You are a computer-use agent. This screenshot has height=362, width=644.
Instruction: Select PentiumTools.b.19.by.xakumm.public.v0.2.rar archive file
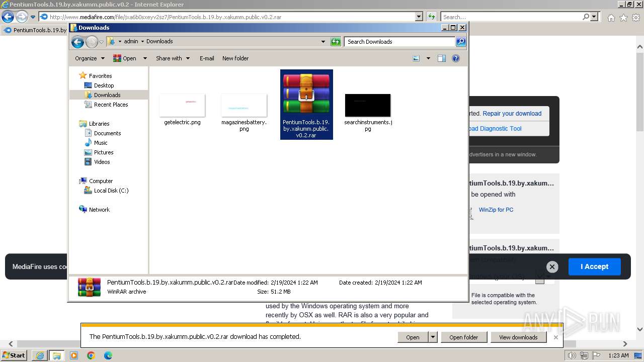click(306, 105)
